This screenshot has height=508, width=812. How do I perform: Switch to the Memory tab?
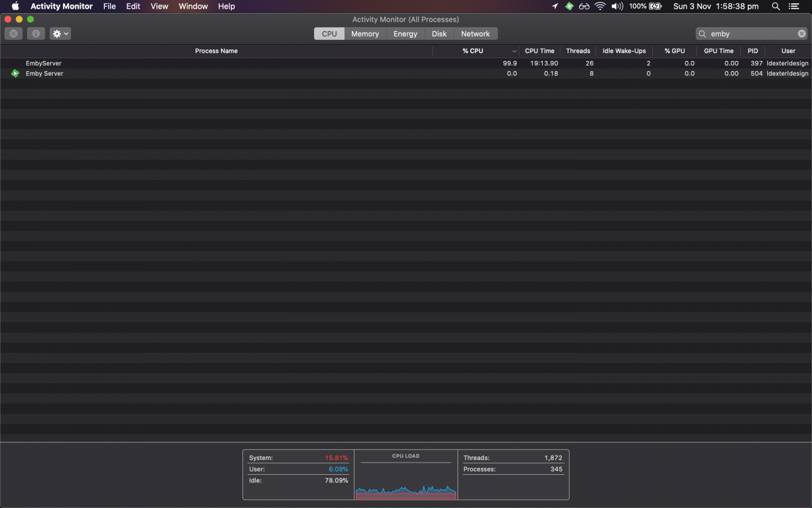[x=365, y=34]
